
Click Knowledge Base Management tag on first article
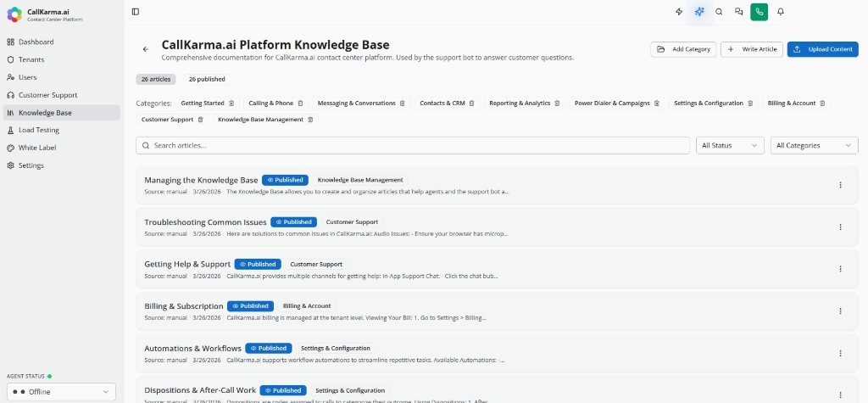coord(360,180)
